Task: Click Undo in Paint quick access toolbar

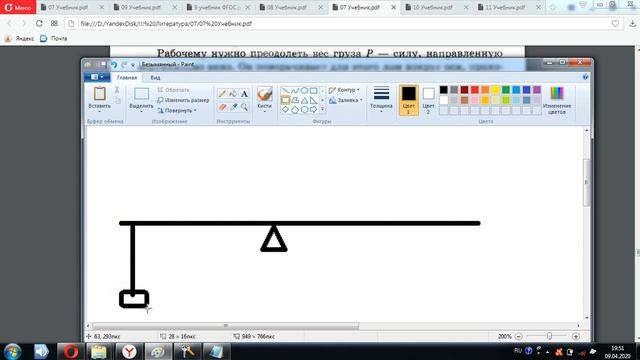Action: point(114,64)
